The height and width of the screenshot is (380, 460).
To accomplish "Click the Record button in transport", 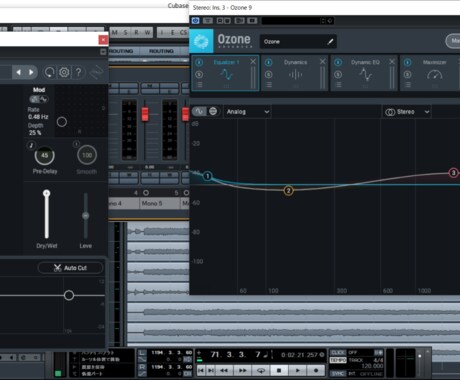I will tap(316, 370).
